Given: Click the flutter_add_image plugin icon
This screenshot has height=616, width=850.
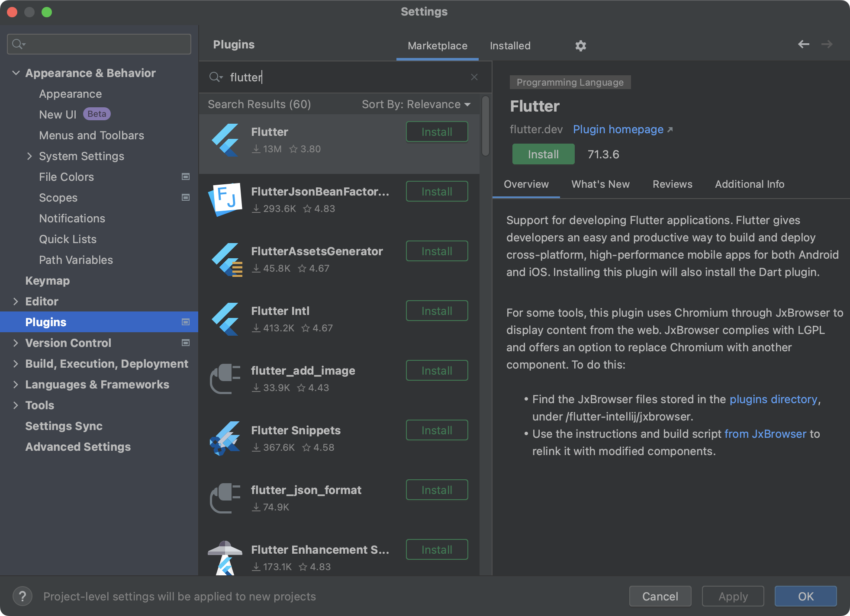Looking at the screenshot, I should (x=225, y=379).
